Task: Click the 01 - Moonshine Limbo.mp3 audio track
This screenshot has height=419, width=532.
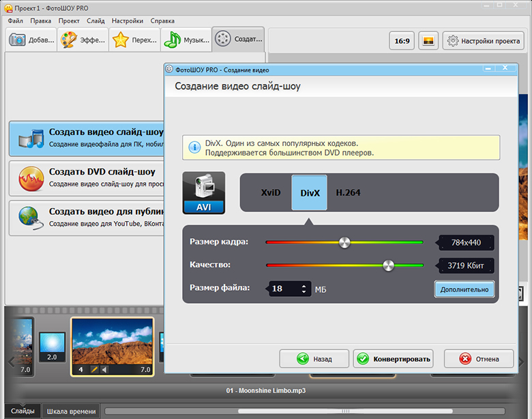Action: coord(266,390)
